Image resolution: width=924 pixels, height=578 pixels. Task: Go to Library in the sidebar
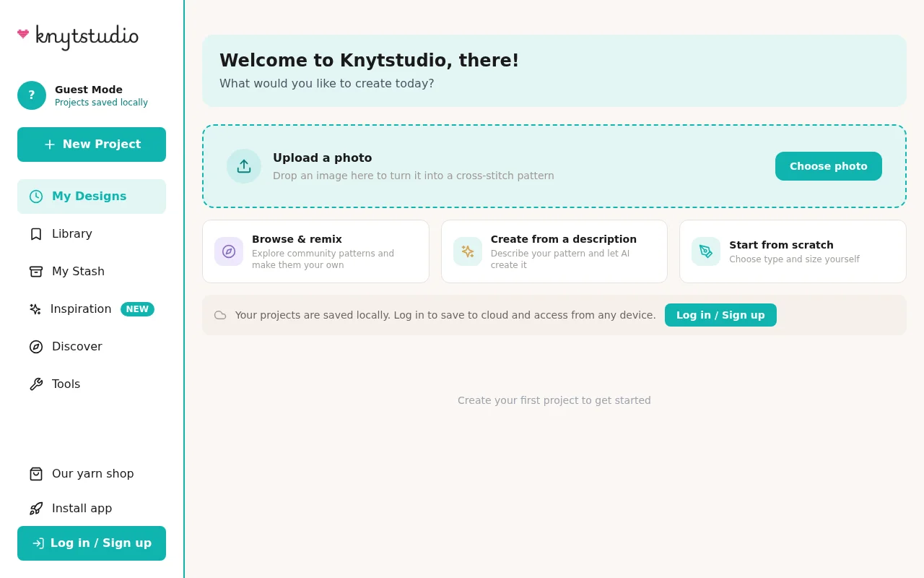(92, 234)
